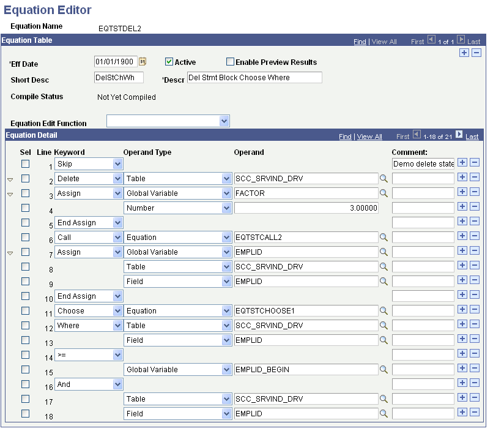Check the Sel checkbox on line 1
This screenshot has height=431, width=504.
(25, 163)
